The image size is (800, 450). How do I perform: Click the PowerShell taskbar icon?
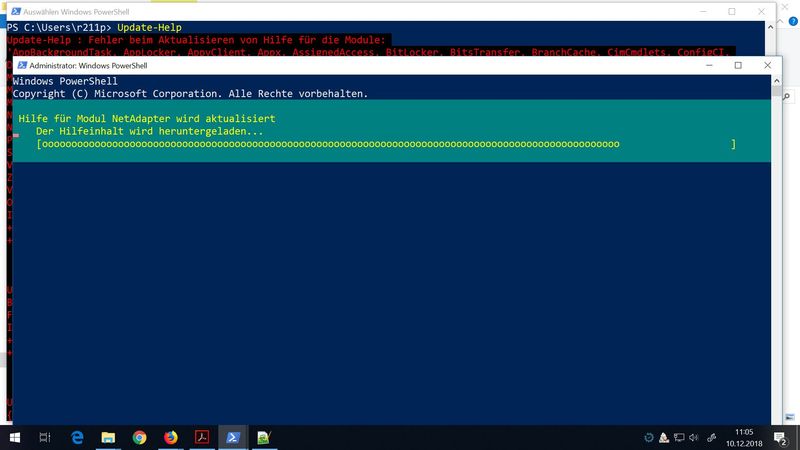(233, 438)
